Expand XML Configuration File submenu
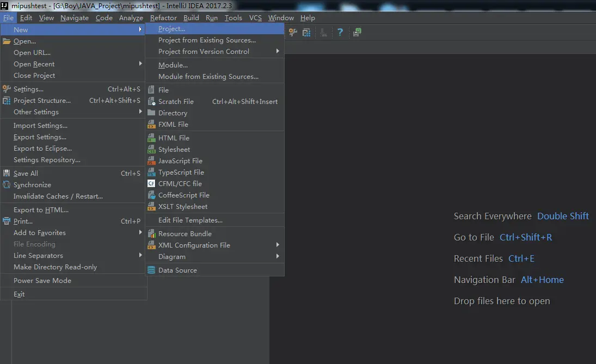The image size is (596, 364). coord(215,245)
